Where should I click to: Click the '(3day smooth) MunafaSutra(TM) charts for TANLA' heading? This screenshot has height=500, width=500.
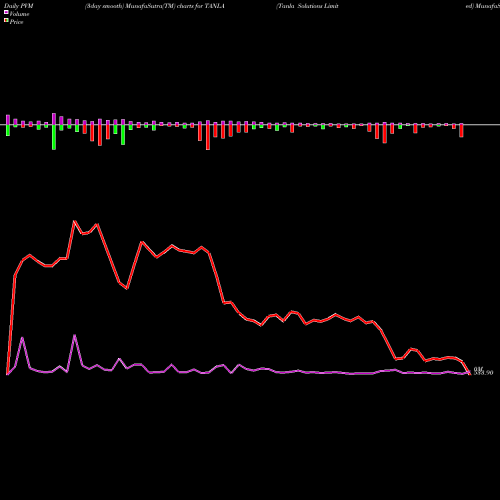tap(155, 6)
